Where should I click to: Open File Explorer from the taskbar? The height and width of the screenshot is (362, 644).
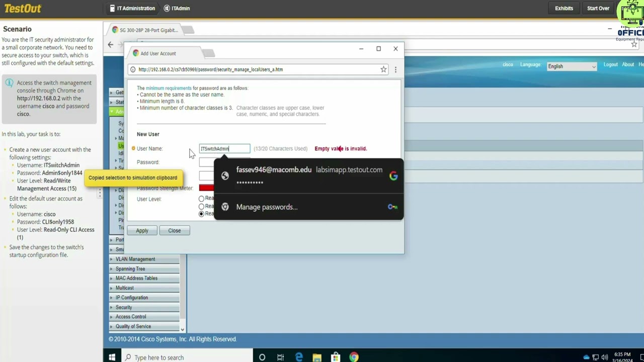pyautogui.click(x=317, y=357)
